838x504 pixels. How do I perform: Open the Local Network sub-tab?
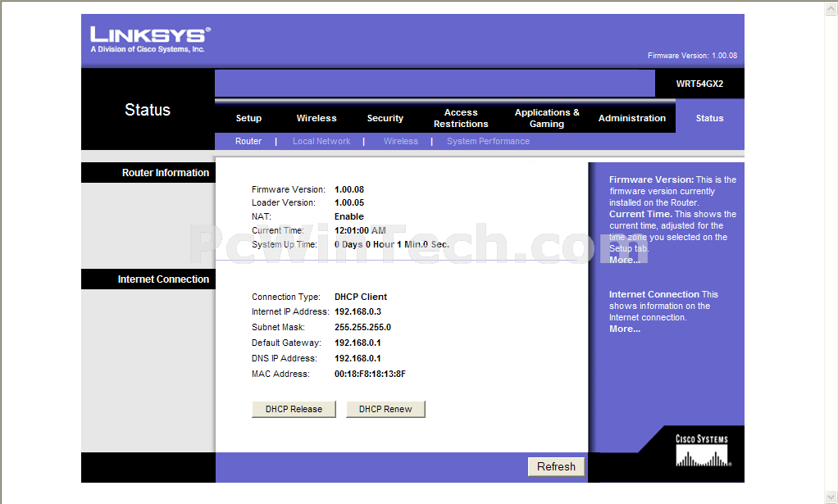tap(321, 141)
